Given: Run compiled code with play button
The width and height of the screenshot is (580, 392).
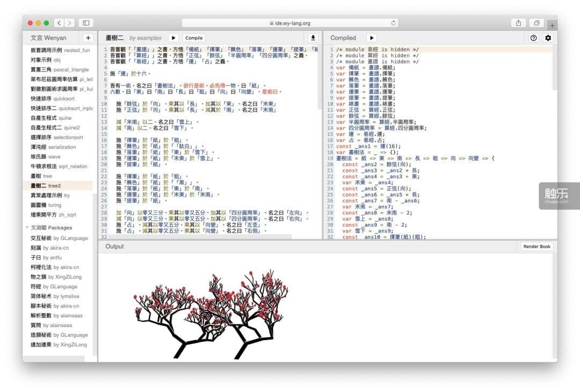Looking at the screenshot, I should coord(372,38).
